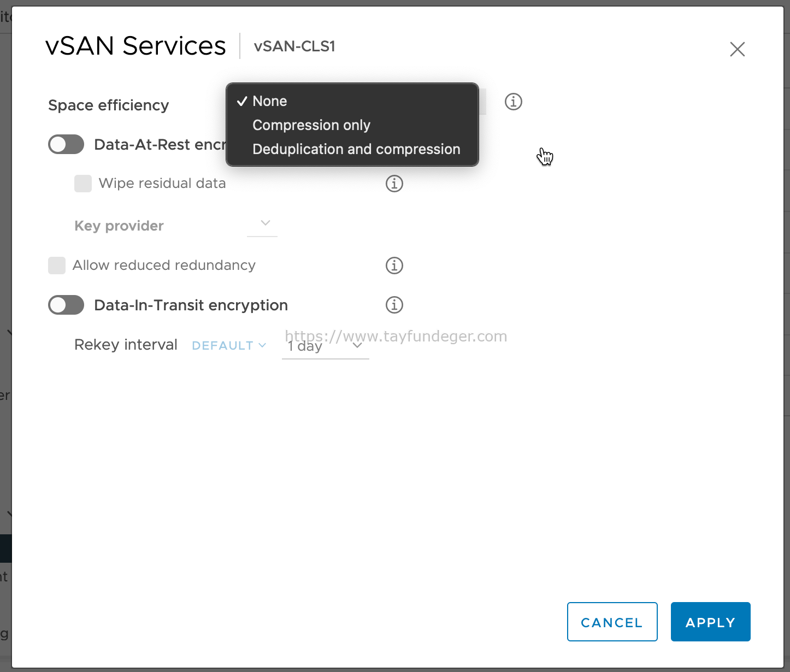Select None in space efficiency dropdown
Image resolution: width=790 pixels, height=672 pixels.
pyautogui.click(x=352, y=101)
